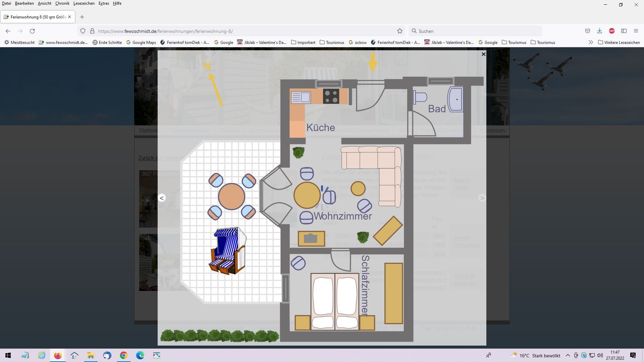The width and height of the screenshot is (644, 362).
Task: Open Firefox downloads panel
Action: point(599,31)
